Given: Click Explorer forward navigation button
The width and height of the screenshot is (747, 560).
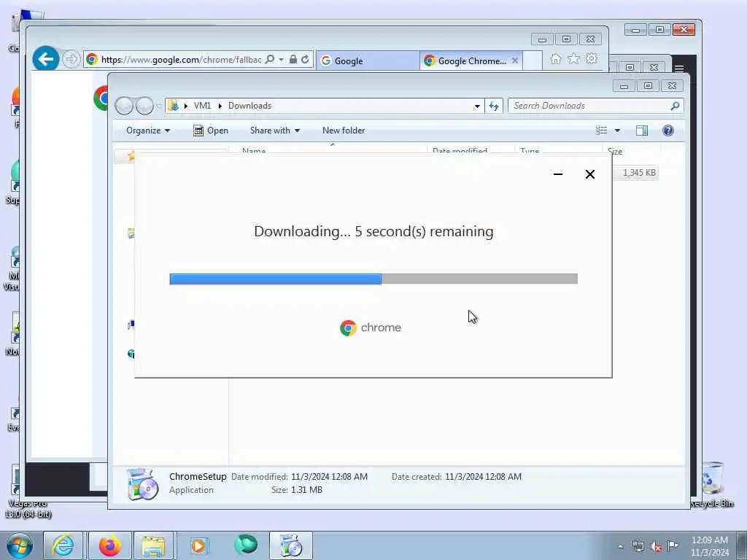Looking at the screenshot, I should [x=145, y=106].
